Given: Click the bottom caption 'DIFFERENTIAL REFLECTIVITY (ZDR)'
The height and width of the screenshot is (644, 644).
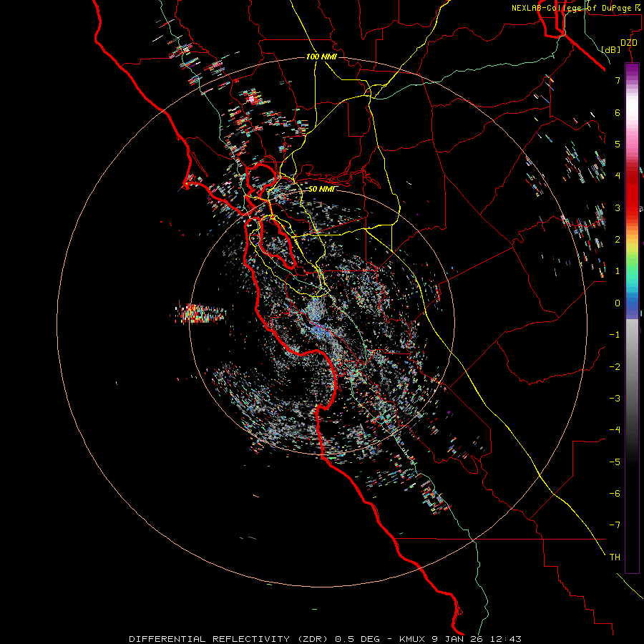Looking at the screenshot, I should point(230,639).
